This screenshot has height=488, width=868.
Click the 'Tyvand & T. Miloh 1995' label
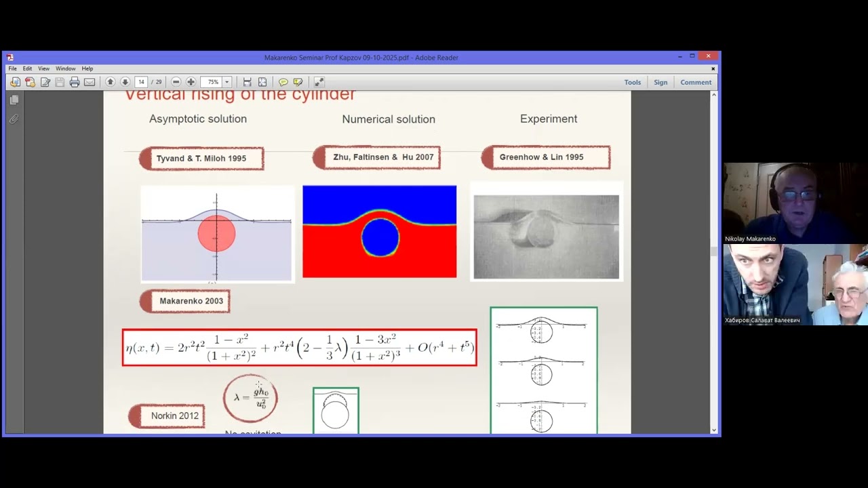(201, 159)
